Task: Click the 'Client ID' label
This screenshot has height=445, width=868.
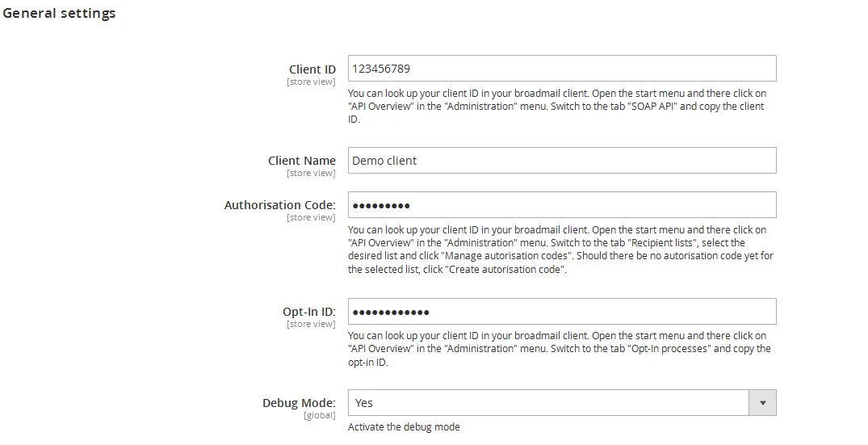Action: tap(312, 69)
